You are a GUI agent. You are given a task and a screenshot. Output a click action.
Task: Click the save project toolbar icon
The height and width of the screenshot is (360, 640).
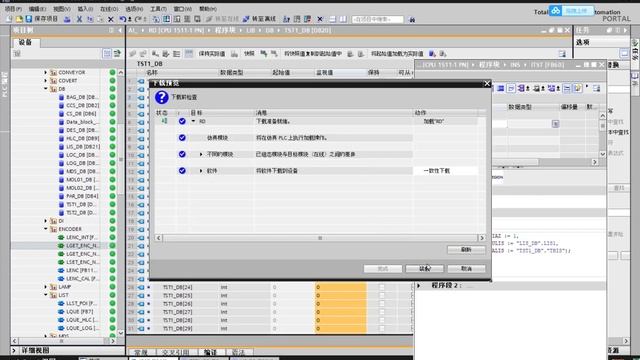[x=29, y=19]
